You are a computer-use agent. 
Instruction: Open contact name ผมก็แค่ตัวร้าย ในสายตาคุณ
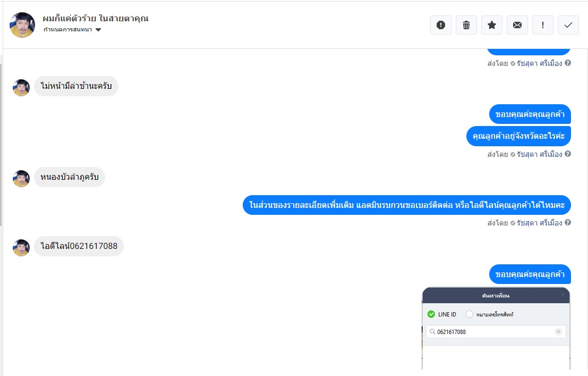pos(95,19)
